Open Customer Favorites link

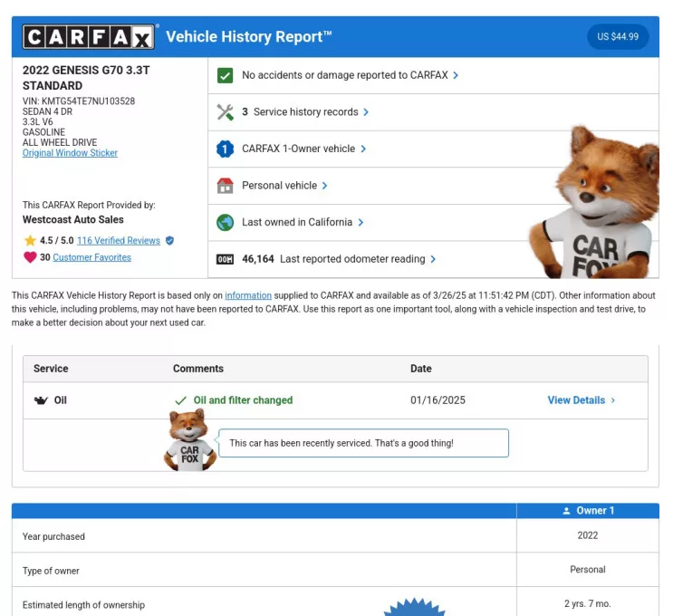[x=91, y=257]
